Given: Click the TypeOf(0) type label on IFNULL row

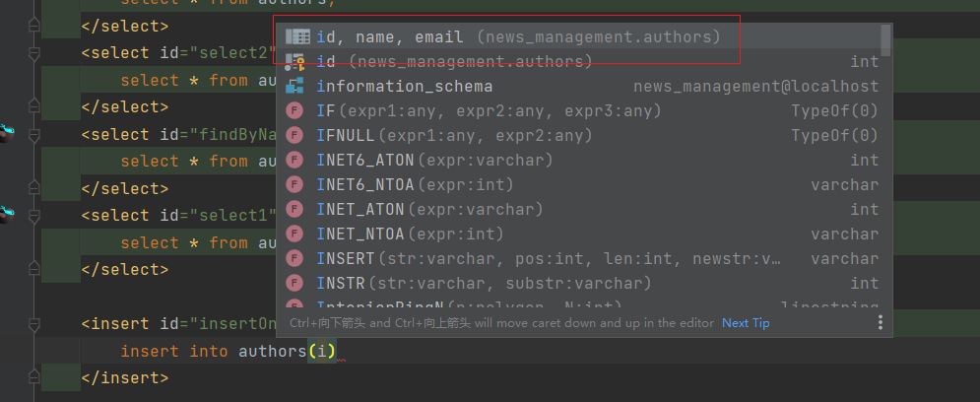Looking at the screenshot, I should tap(835, 135).
